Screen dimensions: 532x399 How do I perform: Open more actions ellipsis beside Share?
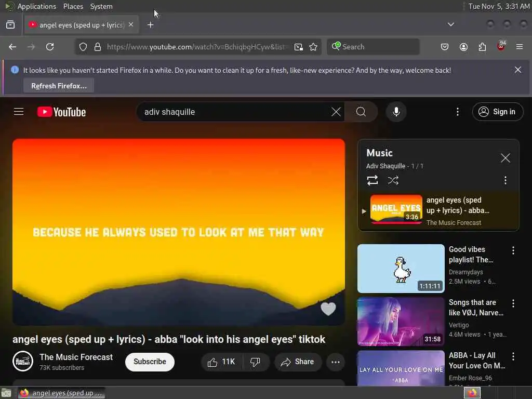pyautogui.click(x=336, y=362)
